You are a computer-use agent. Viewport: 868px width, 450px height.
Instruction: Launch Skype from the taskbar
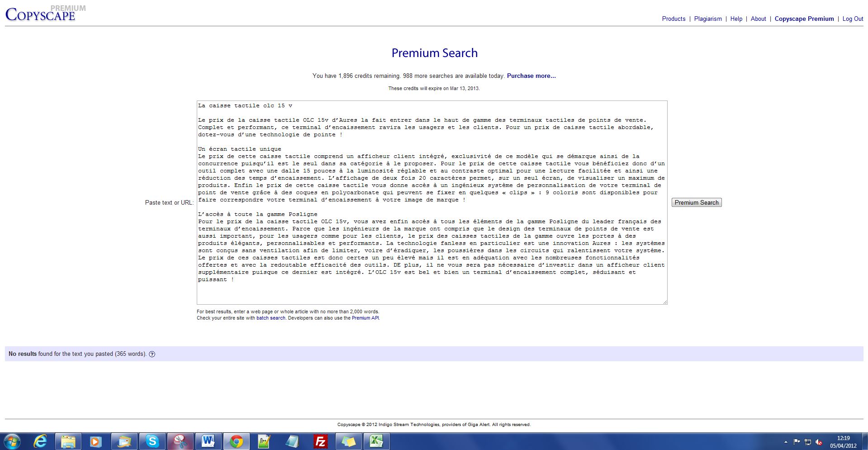tap(152, 441)
